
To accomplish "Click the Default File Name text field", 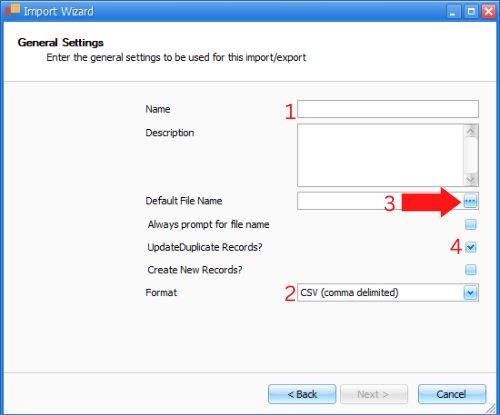I will [x=380, y=201].
